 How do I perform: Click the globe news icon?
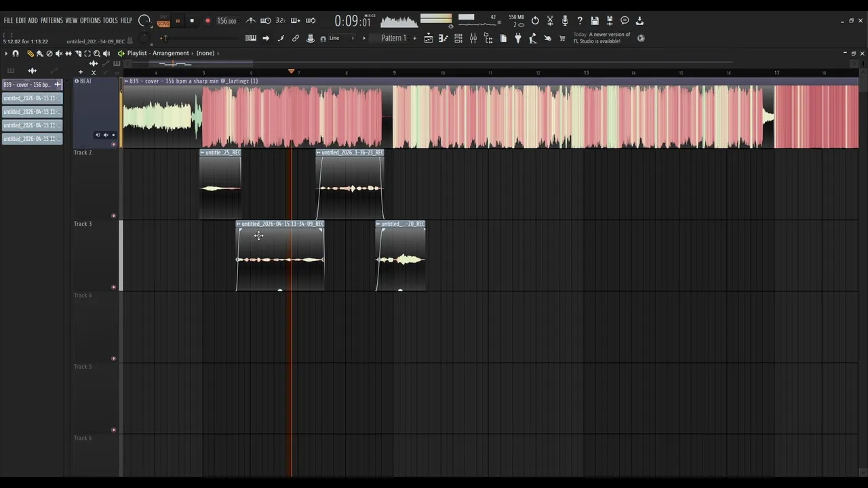coord(641,38)
